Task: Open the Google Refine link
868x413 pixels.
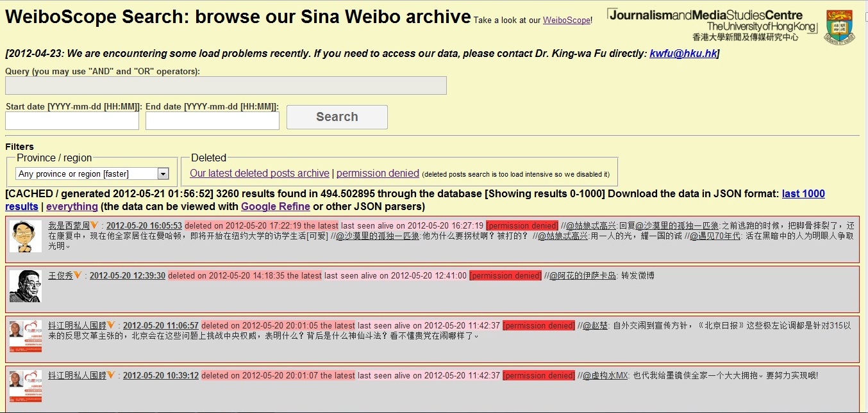Action: point(276,206)
